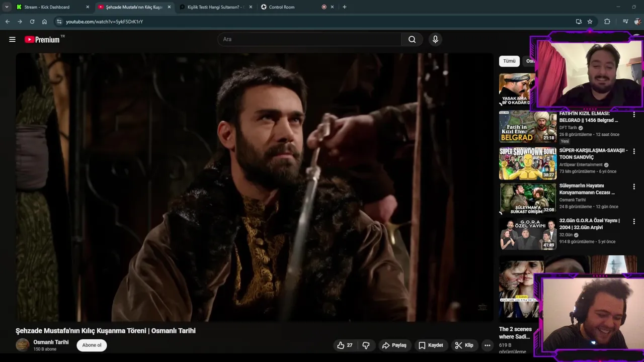Open DFT Tarih channel link
Viewport: 644px width, 362px height.
click(568, 128)
